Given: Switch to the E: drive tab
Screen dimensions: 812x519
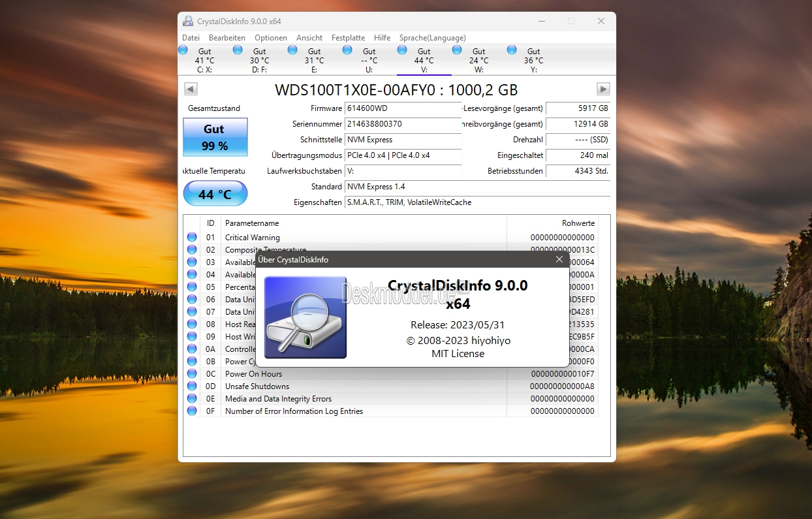Looking at the screenshot, I should click(x=315, y=60).
